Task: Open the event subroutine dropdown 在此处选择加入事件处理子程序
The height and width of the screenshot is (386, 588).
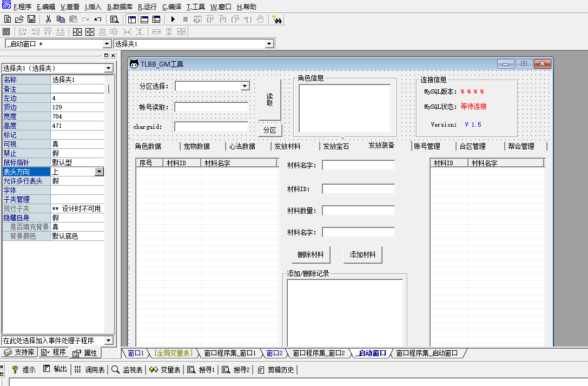Action: click(108, 341)
